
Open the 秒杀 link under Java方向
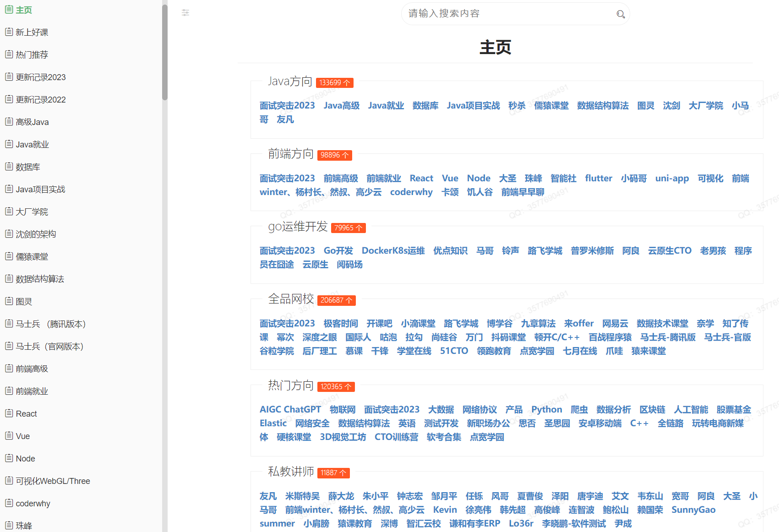[x=517, y=106]
